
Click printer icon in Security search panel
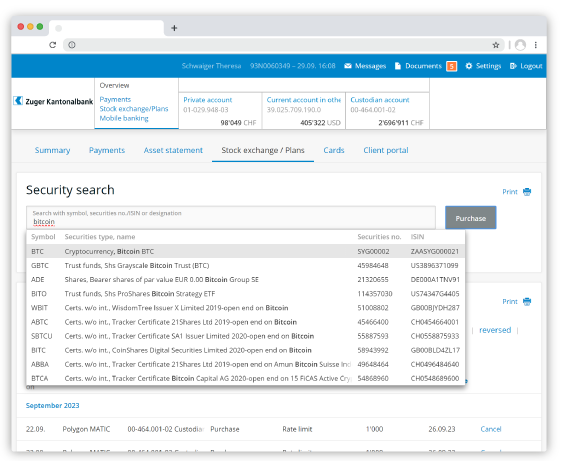[527, 192]
